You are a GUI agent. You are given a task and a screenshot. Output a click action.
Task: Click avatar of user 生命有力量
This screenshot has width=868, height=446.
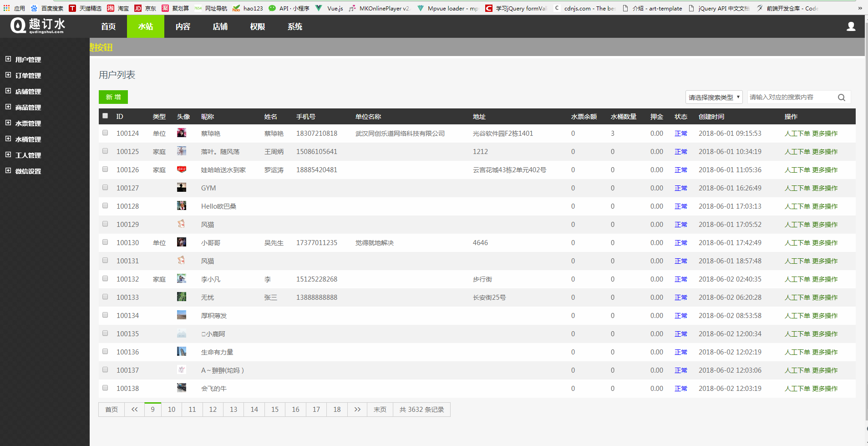click(x=181, y=352)
